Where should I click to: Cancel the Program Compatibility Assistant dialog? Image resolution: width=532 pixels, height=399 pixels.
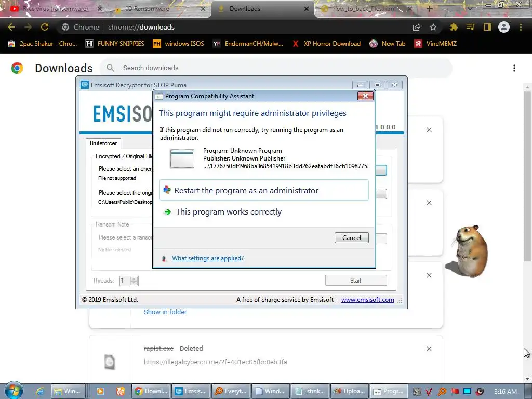tap(352, 237)
